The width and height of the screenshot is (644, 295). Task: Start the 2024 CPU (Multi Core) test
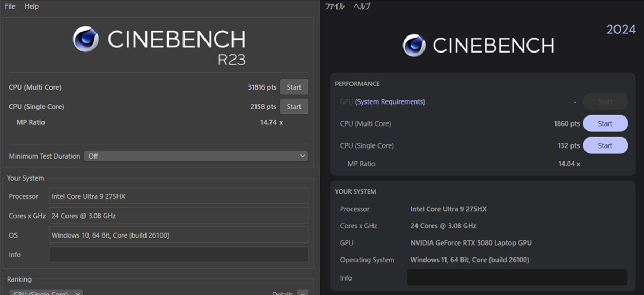click(605, 123)
